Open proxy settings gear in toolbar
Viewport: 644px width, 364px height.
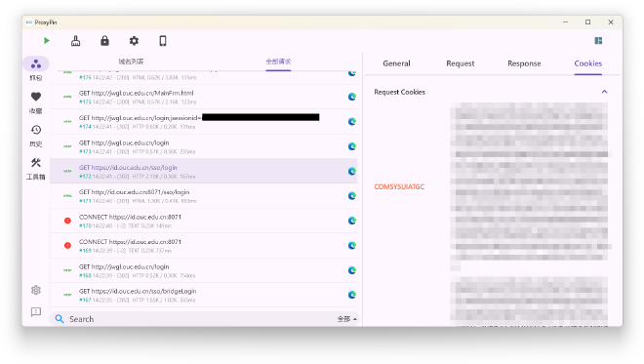[134, 41]
